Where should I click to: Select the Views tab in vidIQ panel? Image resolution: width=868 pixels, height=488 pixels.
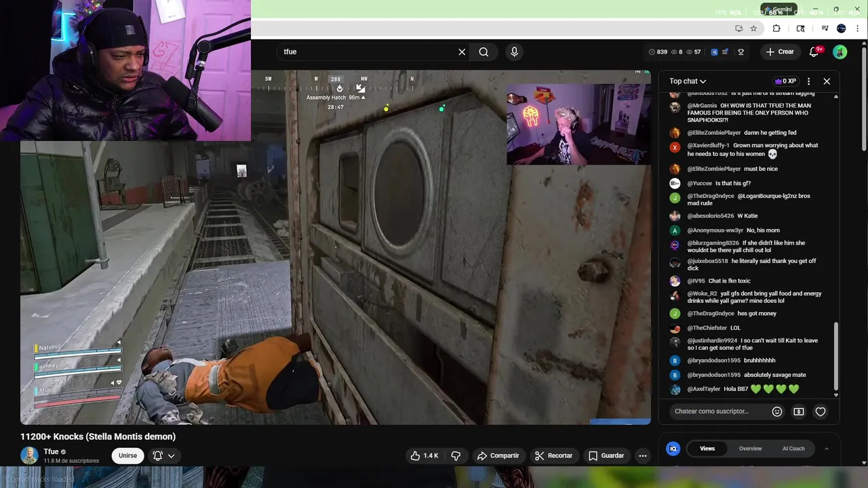tap(707, 449)
